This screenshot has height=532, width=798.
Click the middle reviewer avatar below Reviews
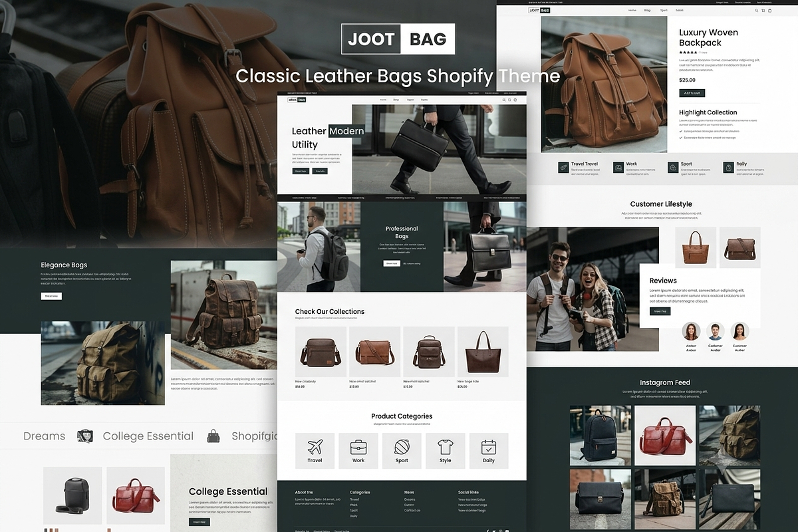click(716, 331)
